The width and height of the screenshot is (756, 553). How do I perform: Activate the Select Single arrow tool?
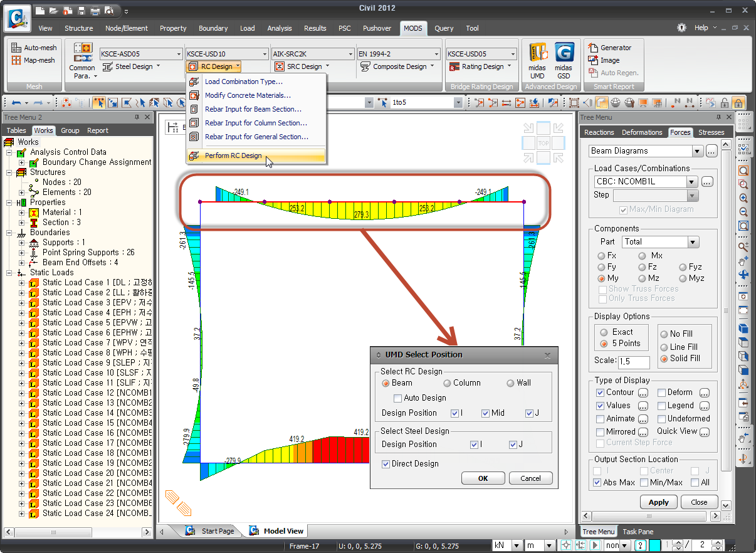click(x=99, y=103)
